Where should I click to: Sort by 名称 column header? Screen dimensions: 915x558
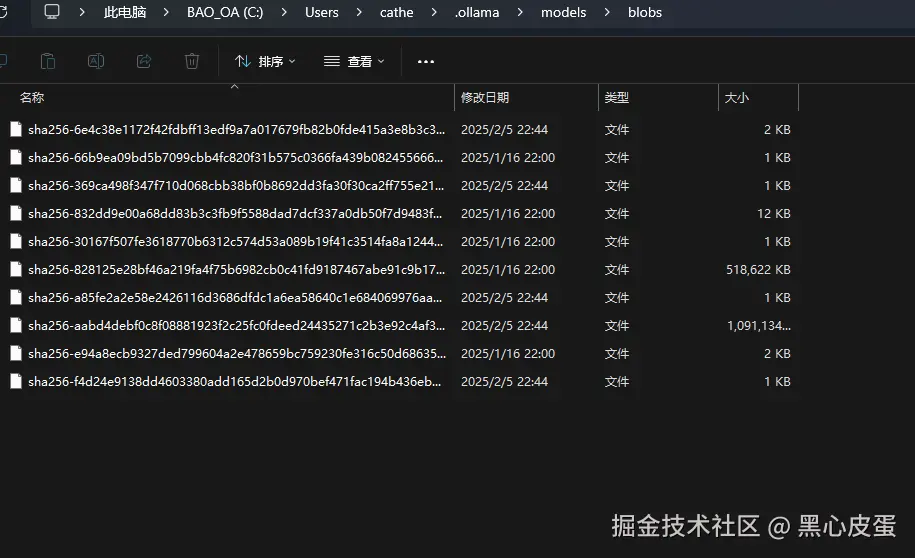coord(32,97)
